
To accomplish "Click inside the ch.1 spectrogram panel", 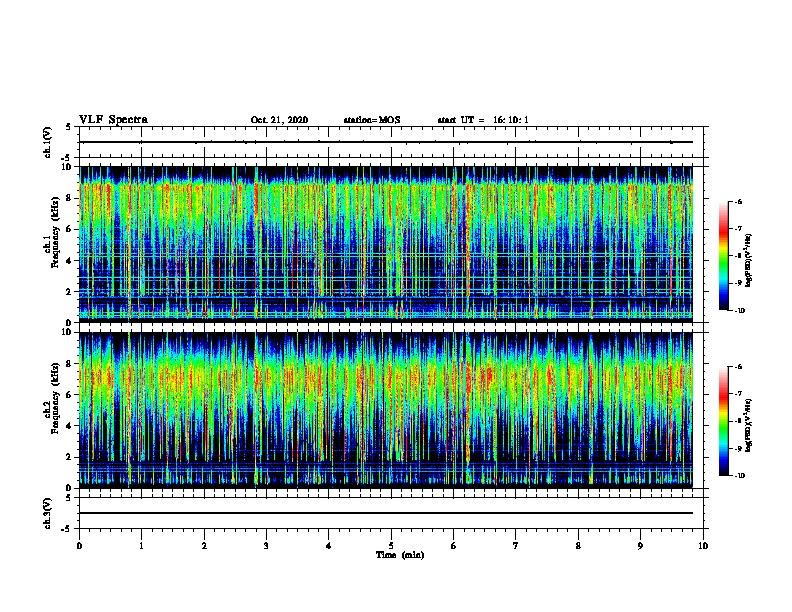I will (386, 244).
